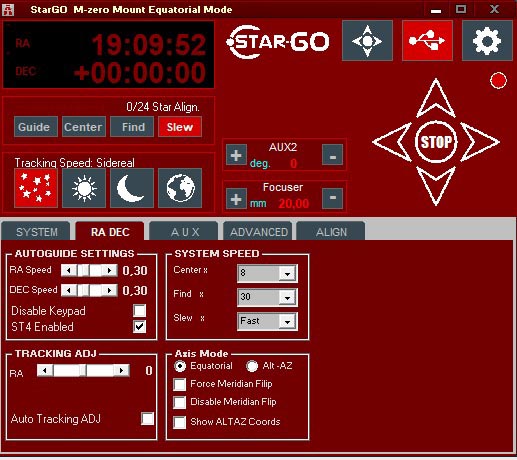
Task: Select lunar tracking moon icon
Action: click(x=132, y=188)
